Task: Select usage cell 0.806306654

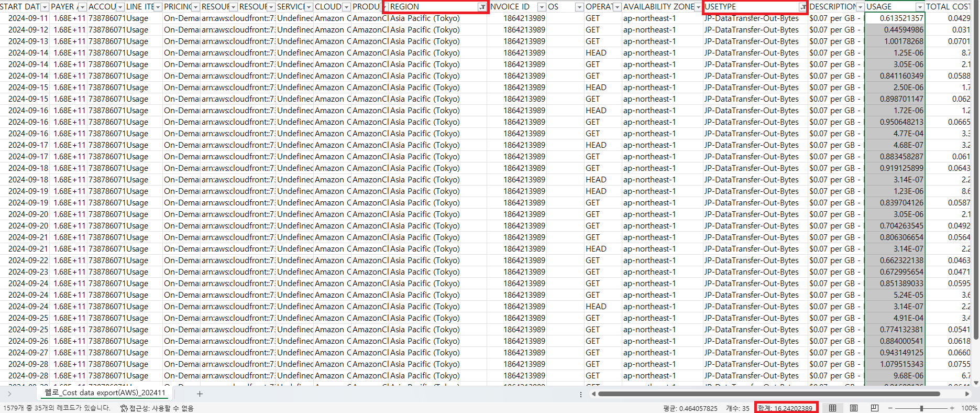Action: tap(895, 237)
